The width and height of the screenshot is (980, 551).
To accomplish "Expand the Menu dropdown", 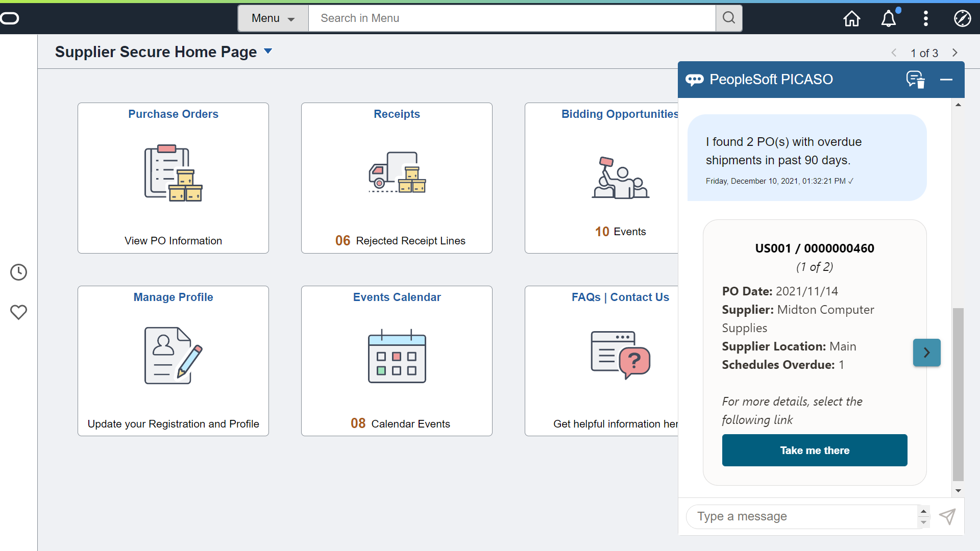I will pyautogui.click(x=273, y=18).
